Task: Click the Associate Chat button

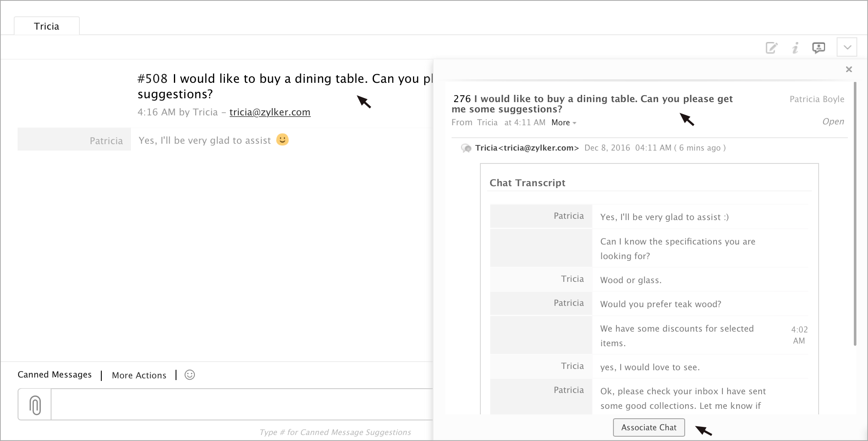Action: coord(649,427)
